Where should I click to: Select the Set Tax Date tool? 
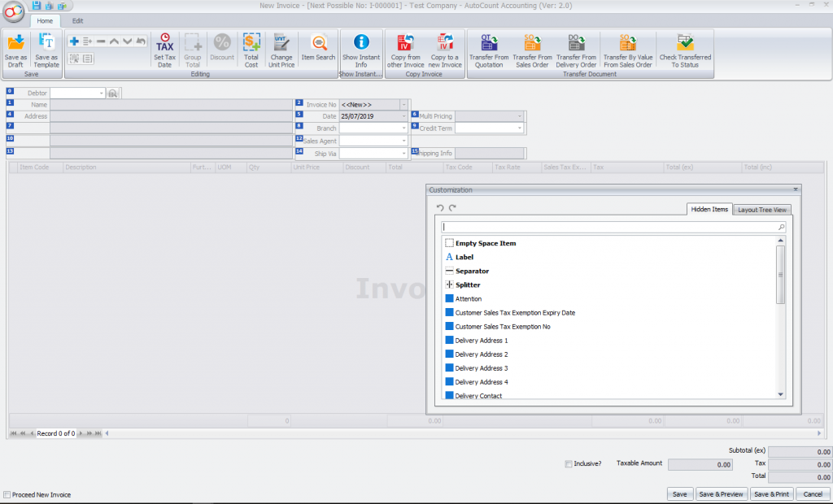click(x=164, y=50)
